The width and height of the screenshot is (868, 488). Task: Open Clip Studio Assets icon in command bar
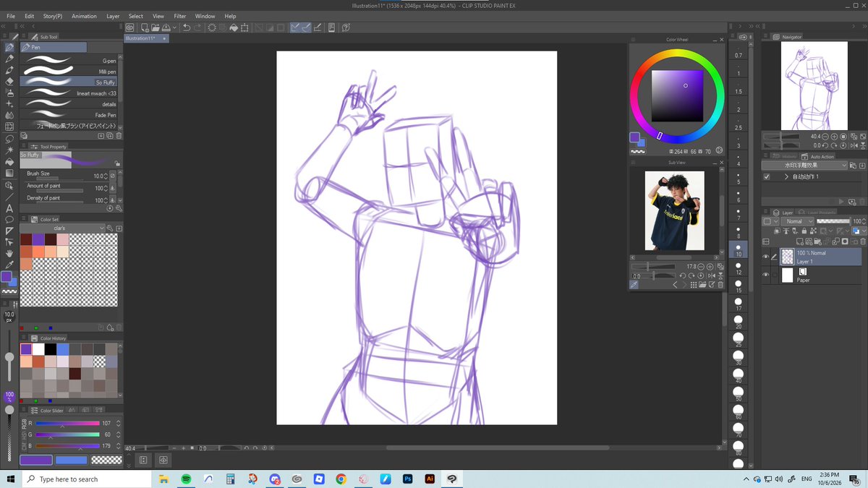(x=130, y=27)
